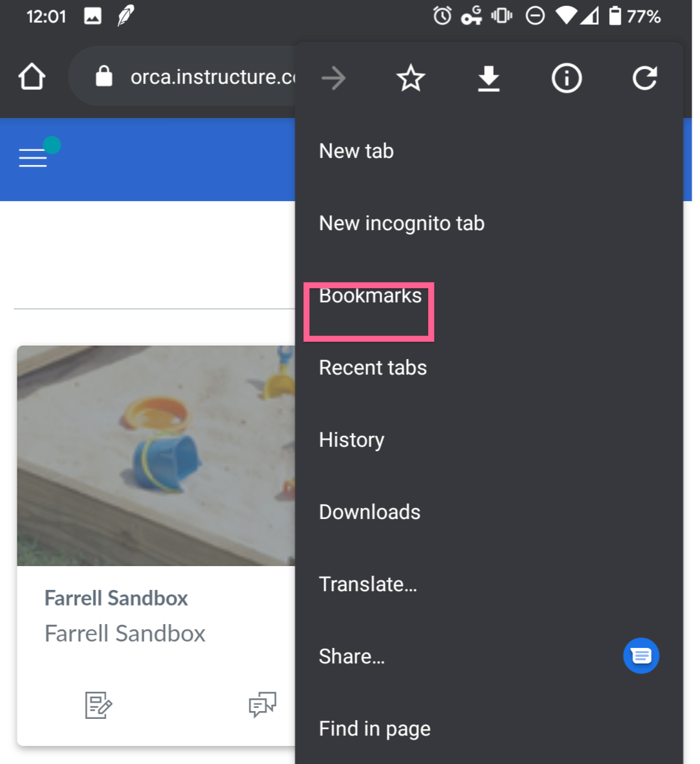Reload the page with the refresh icon

tap(645, 78)
